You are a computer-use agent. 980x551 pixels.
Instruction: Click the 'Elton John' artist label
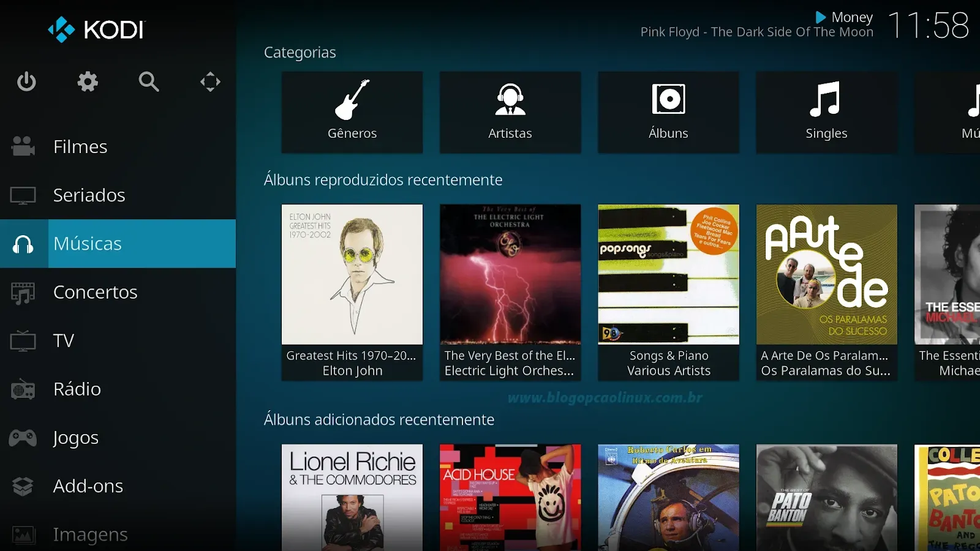pyautogui.click(x=353, y=371)
